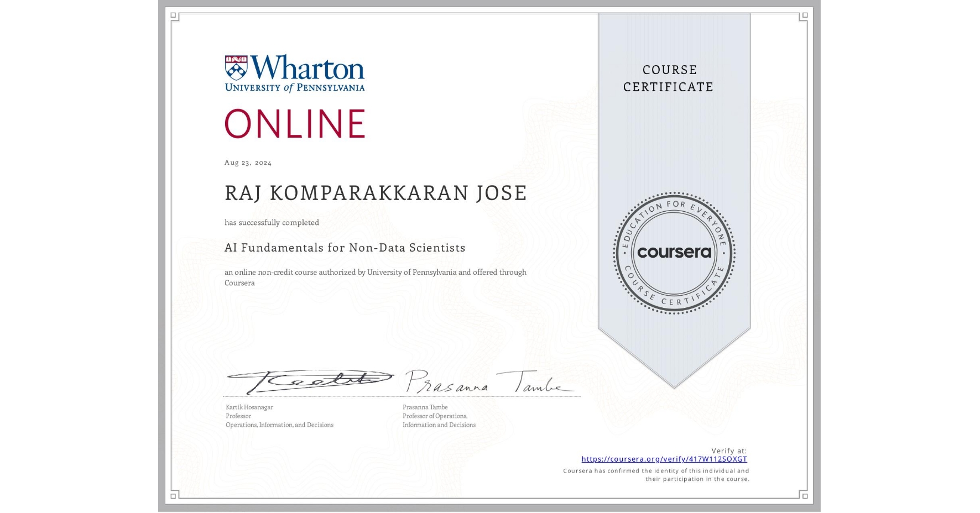This screenshot has height=513, width=980.
Task: Click the certificate date Aug 23, 2024
Action: pos(247,162)
